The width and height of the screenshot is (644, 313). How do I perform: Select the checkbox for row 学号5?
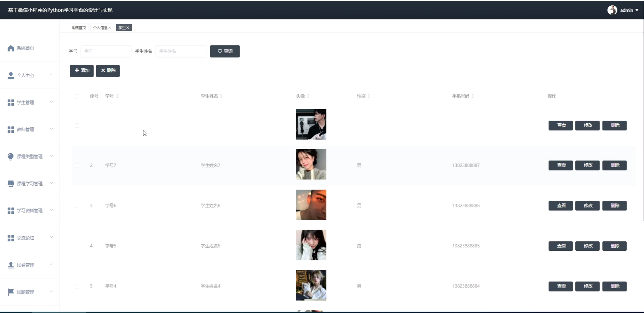click(x=77, y=246)
